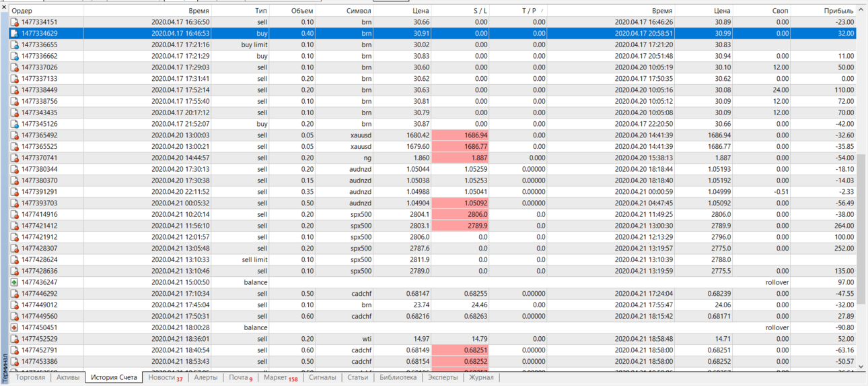868x386 pixels.
Task: Click the rollover value -90.80
Action: [x=843, y=327]
